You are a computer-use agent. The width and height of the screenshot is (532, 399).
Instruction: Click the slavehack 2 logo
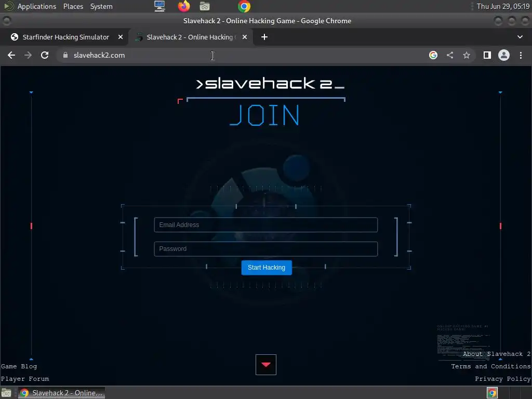[270, 84]
